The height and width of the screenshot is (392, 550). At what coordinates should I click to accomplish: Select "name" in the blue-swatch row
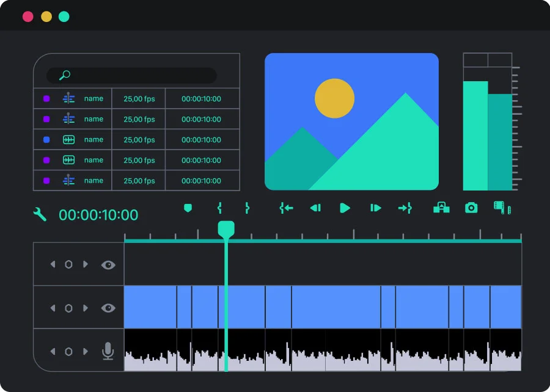pyautogui.click(x=94, y=139)
